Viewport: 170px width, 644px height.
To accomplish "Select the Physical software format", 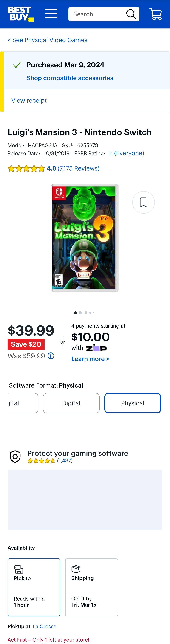I will (x=132, y=403).
